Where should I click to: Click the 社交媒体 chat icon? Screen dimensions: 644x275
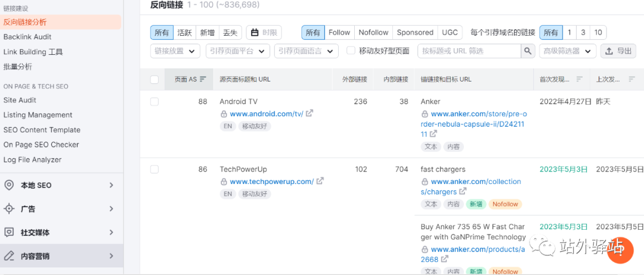click(8, 232)
